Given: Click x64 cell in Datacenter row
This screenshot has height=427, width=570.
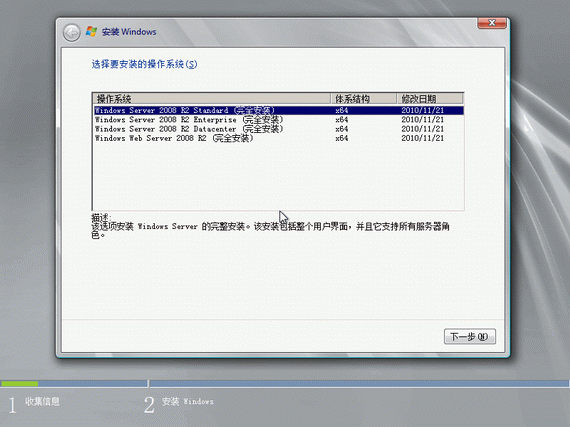Looking at the screenshot, I should point(342,129).
